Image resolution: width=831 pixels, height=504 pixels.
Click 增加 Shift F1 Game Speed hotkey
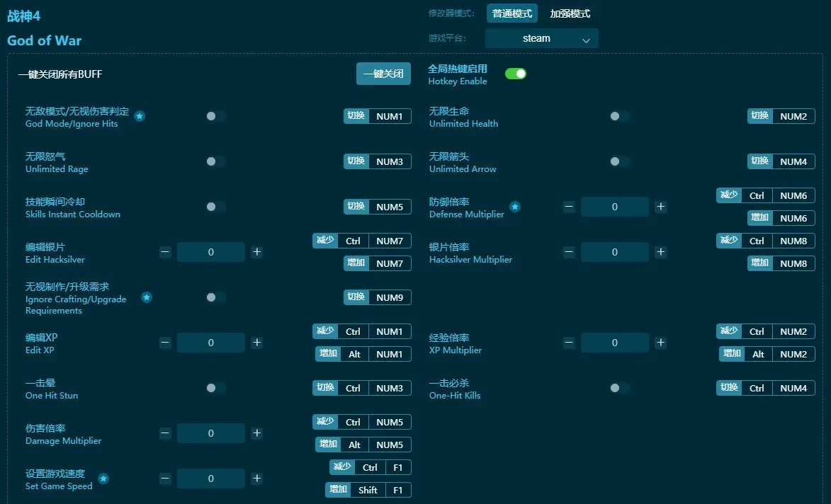[x=368, y=491]
